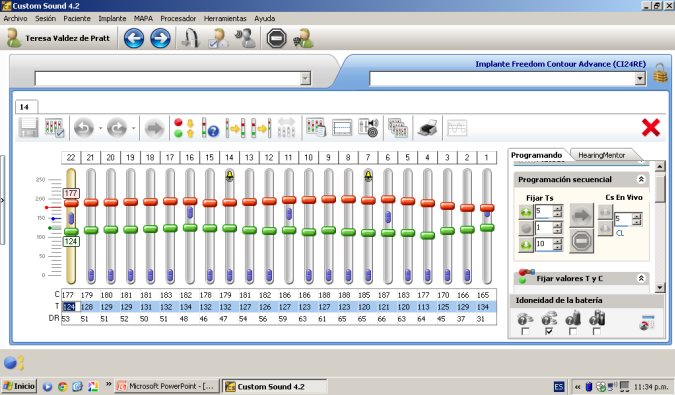The image size is (675, 395).
Task: Click the printer icon
Action: pos(427,128)
